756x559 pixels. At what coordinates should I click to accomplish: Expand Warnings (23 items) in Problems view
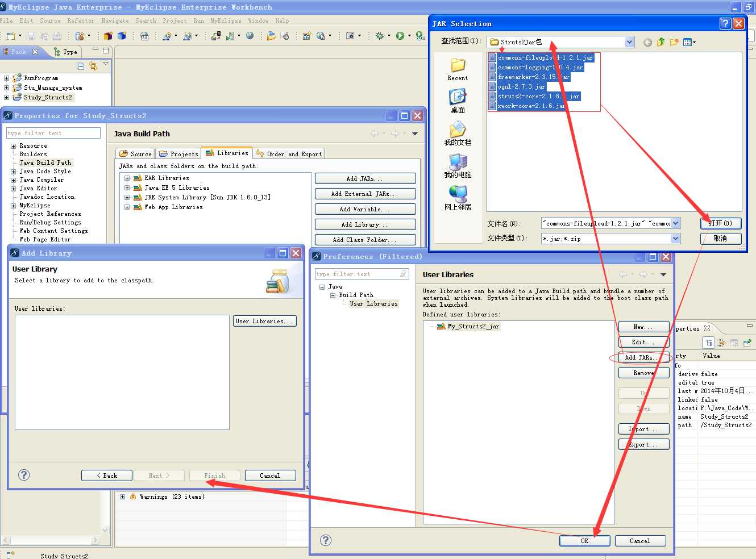coord(122,497)
